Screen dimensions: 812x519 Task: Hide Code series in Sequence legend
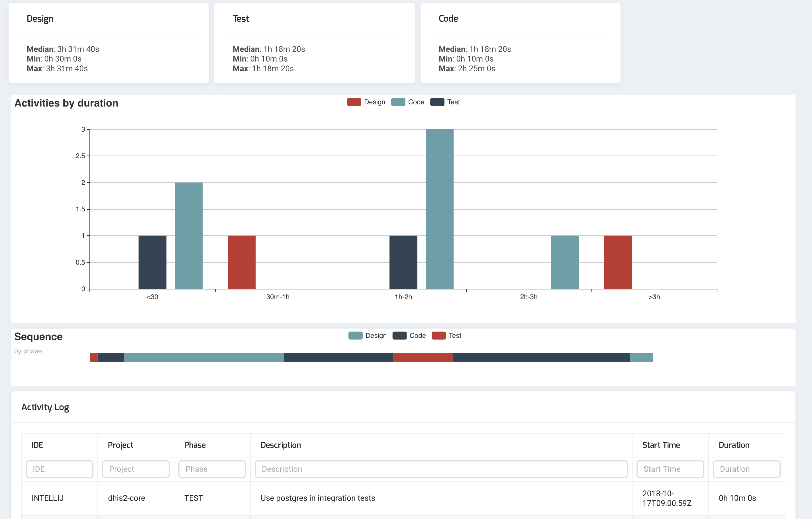tap(399, 336)
